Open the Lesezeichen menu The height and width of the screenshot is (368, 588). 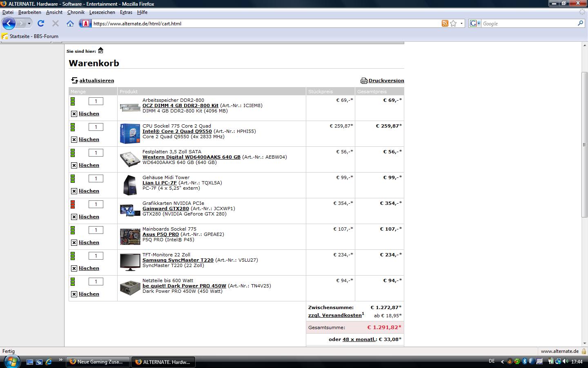pyautogui.click(x=102, y=12)
